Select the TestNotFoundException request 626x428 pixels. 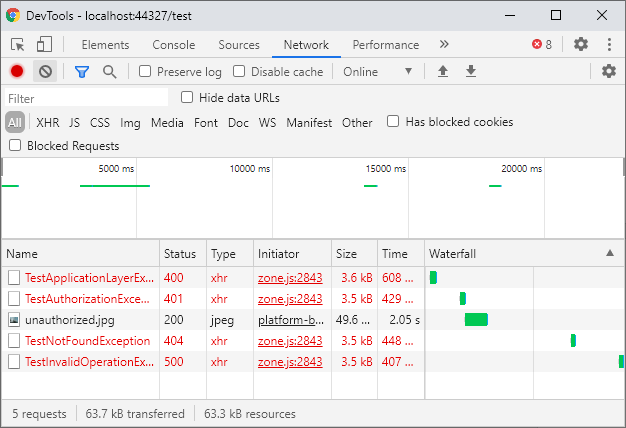pyautogui.click(x=87, y=341)
